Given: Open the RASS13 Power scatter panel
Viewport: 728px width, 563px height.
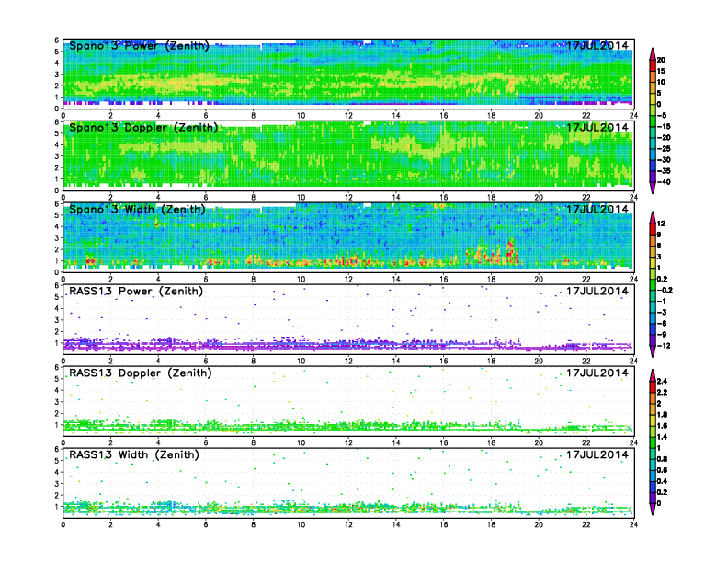Looking at the screenshot, I should (348, 319).
